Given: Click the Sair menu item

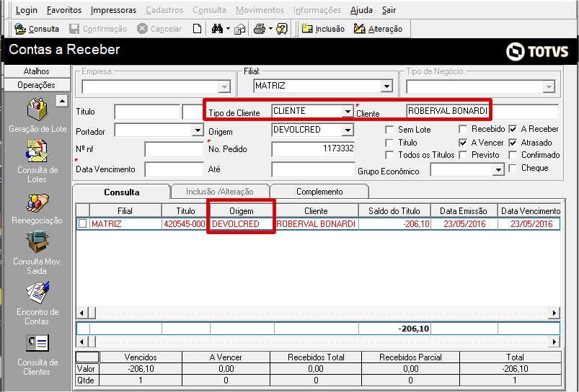Looking at the screenshot, I should pyautogui.click(x=389, y=10).
